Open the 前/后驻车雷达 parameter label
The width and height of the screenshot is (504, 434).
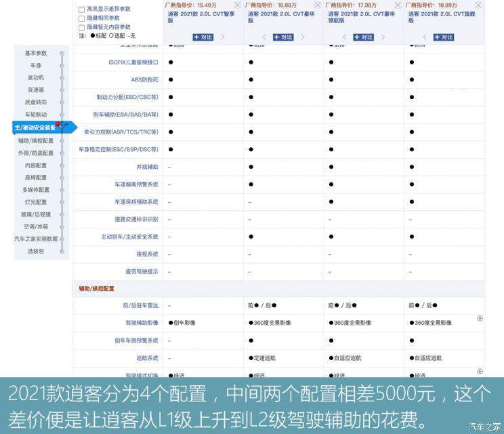[141, 305]
